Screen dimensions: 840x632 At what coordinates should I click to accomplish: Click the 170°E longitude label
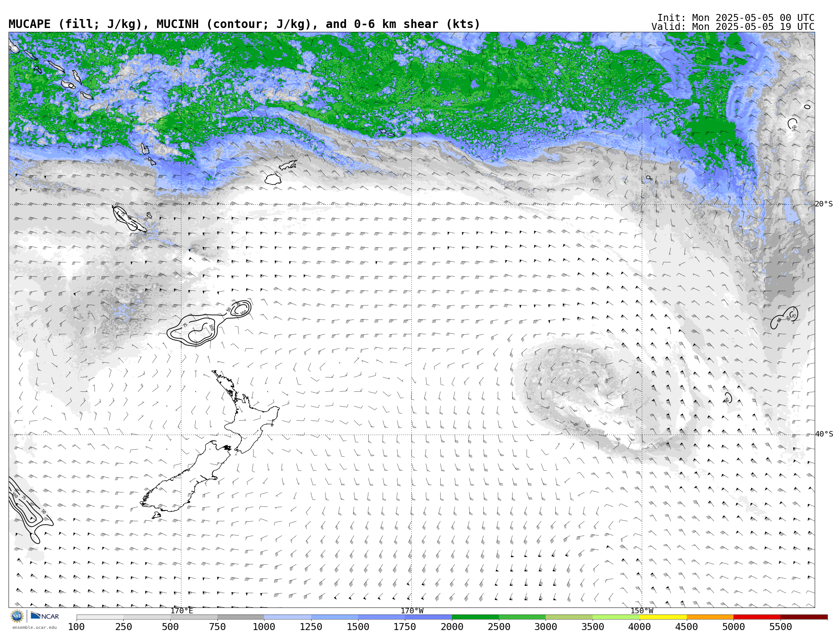pyautogui.click(x=182, y=611)
